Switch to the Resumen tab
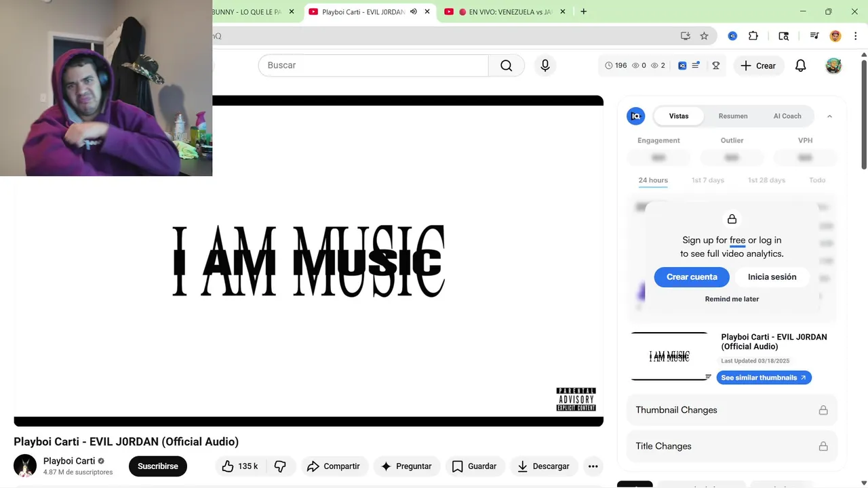The height and width of the screenshot is (488, 868). (733, 116)
